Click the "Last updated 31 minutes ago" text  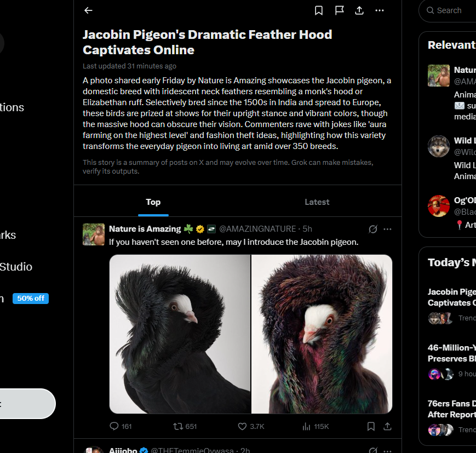point(129,66)
